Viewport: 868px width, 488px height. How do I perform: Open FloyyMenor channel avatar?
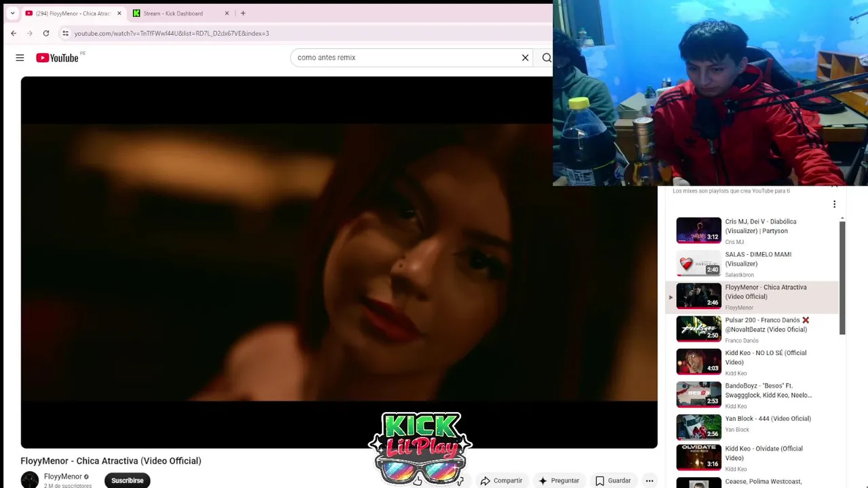pos(30,480)
